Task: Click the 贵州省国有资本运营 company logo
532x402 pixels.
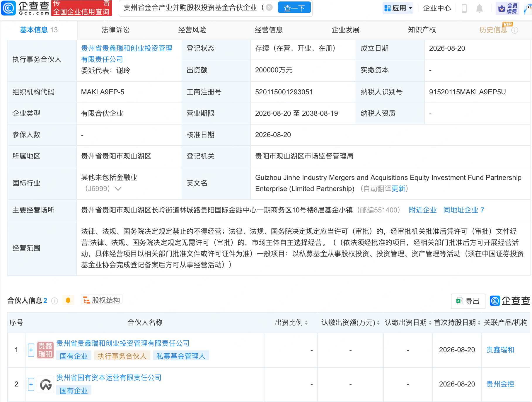Action: 45,384
